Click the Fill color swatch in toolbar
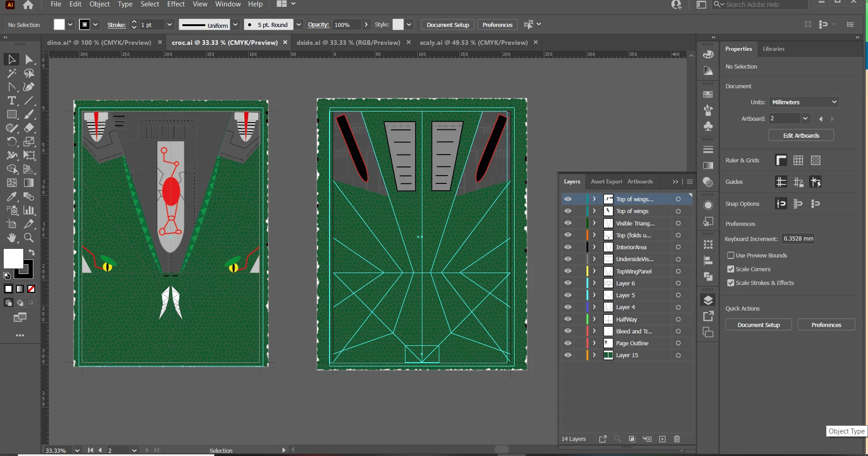 coord(13,259)
